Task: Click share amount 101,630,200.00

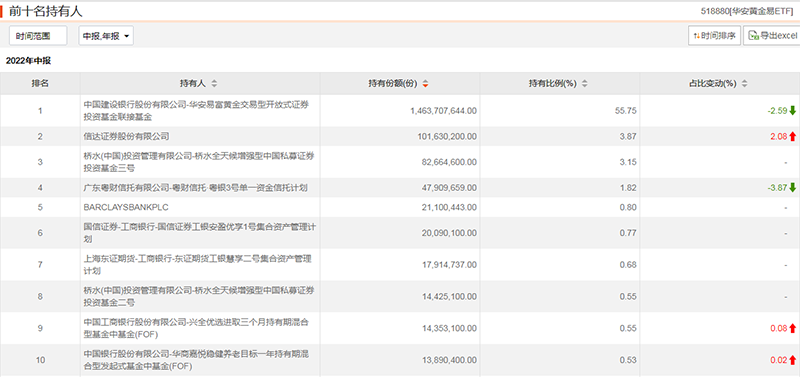Action: pyautogui.click(x=447, y=136)
